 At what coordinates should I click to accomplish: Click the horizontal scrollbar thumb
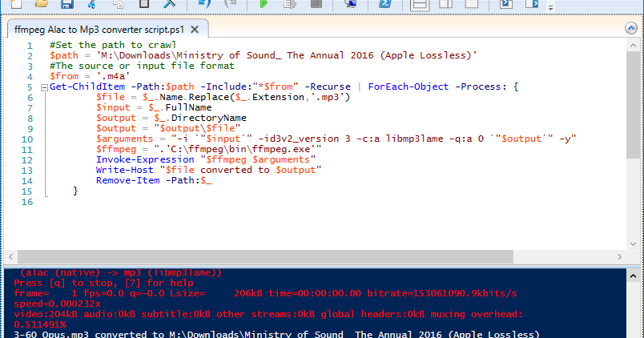(265, 256)
